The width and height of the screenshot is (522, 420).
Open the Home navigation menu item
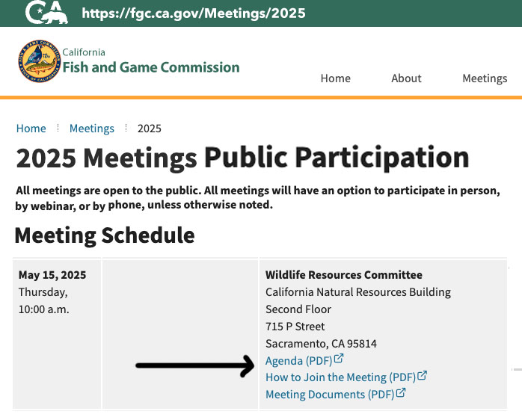pos(335,78)
